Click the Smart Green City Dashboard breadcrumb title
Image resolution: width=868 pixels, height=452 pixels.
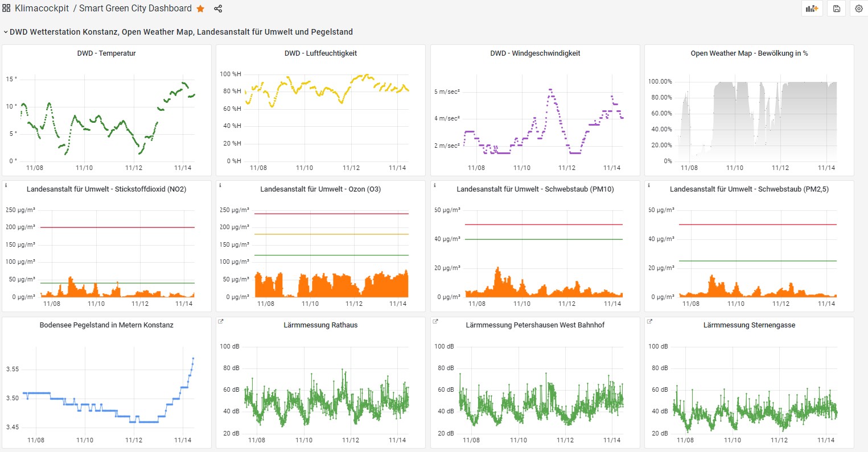click(x=135, y=9)
